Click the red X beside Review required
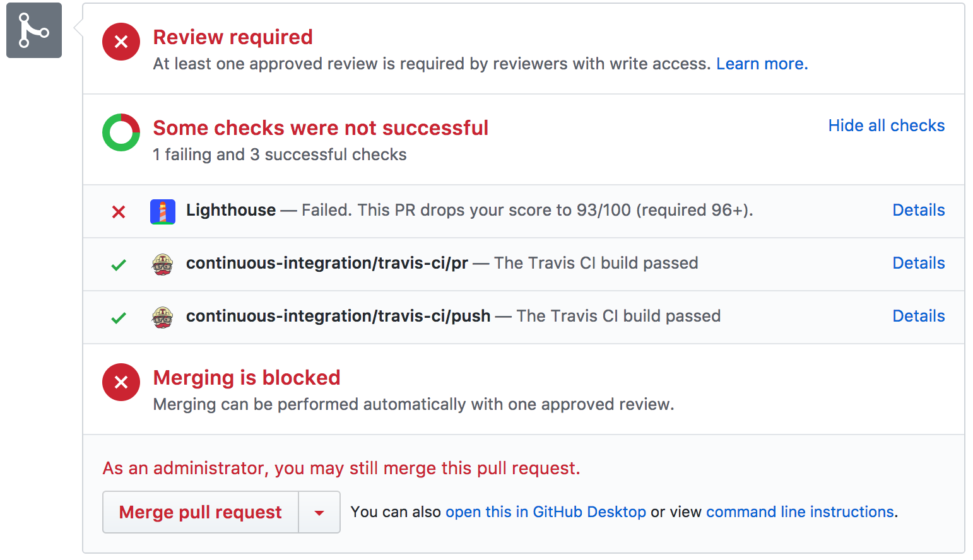Image resolution: width=973 pixels, height=560 pixels. point(121,42)
